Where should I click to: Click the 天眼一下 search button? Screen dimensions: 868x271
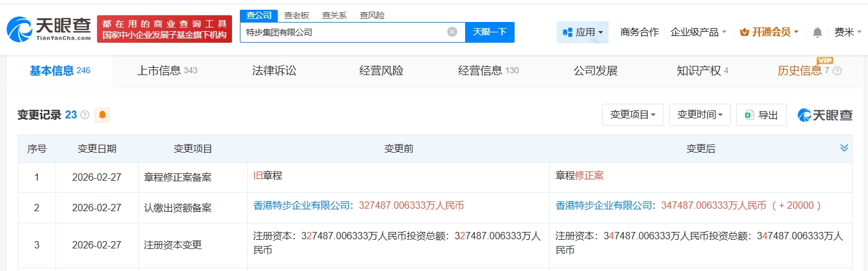pyautogui.click(x=490, y=32)
